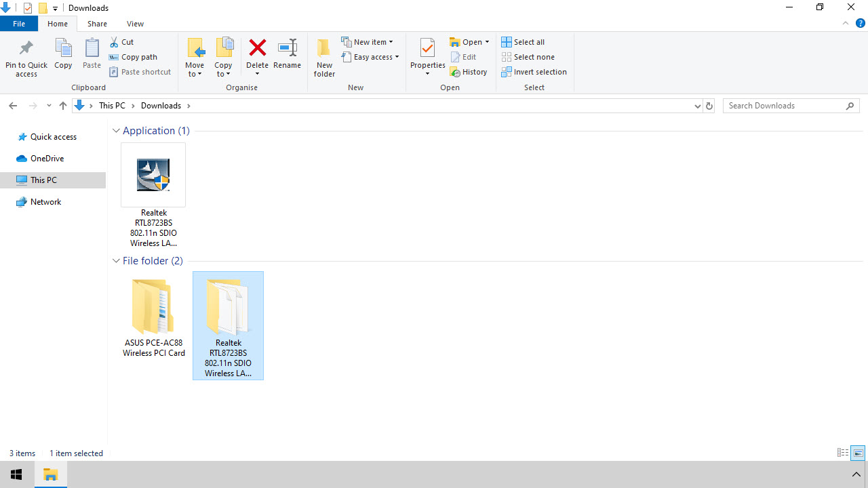Click the Delete red X icon
Viewport: 868px width, 488px height.
(x=257, y=48)
